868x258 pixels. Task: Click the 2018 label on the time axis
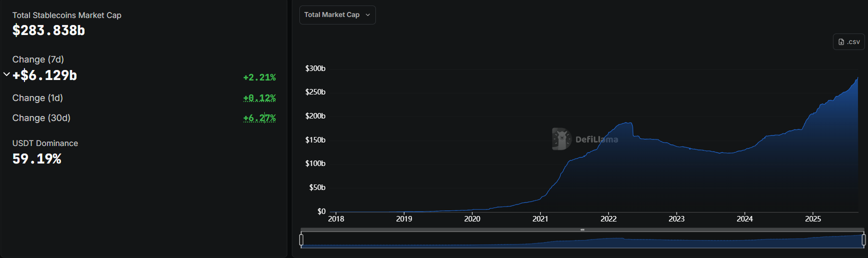(x=336, y=219)
